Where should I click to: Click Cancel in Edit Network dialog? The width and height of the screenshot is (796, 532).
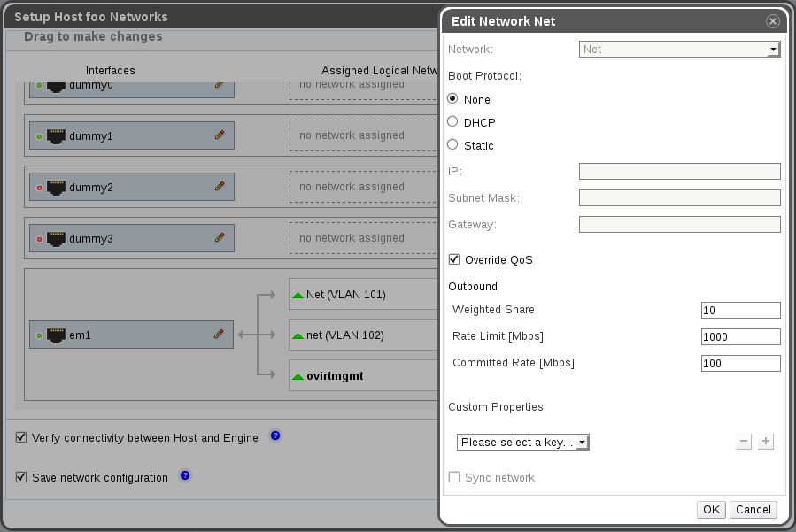click(753, 510)
